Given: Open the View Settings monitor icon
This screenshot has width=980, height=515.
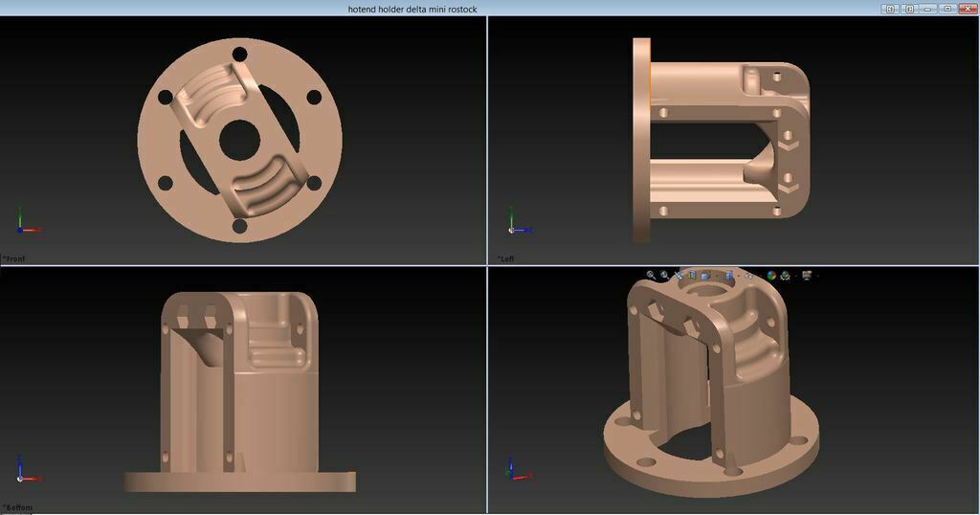Looking at the screenshot, I should (807, 275).
